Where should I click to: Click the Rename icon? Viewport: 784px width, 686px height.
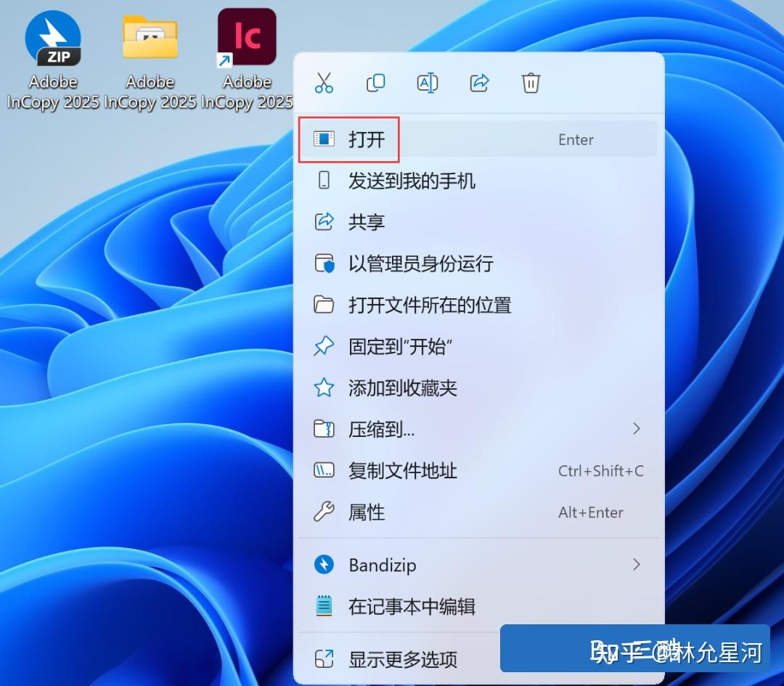click(427, 83)
